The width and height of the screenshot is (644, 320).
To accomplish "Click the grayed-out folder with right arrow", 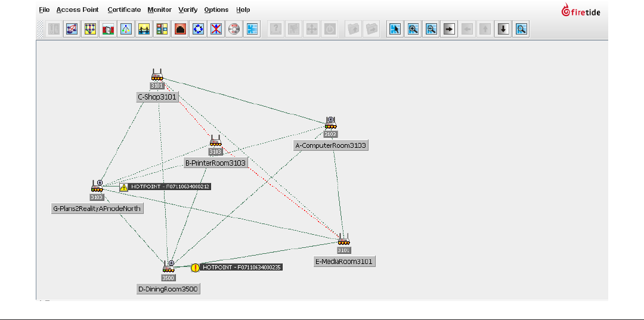I will coord(371,29).
